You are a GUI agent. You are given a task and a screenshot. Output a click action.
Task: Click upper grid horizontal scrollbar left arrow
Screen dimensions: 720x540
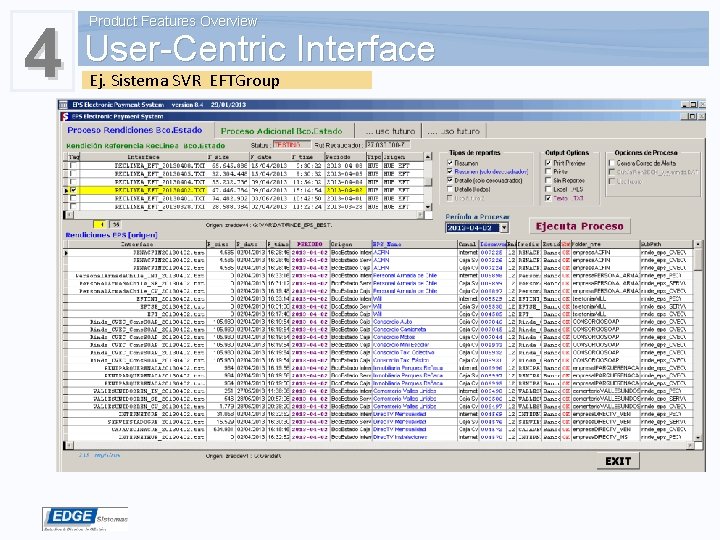pyautogui.click(x=68, y=215)
